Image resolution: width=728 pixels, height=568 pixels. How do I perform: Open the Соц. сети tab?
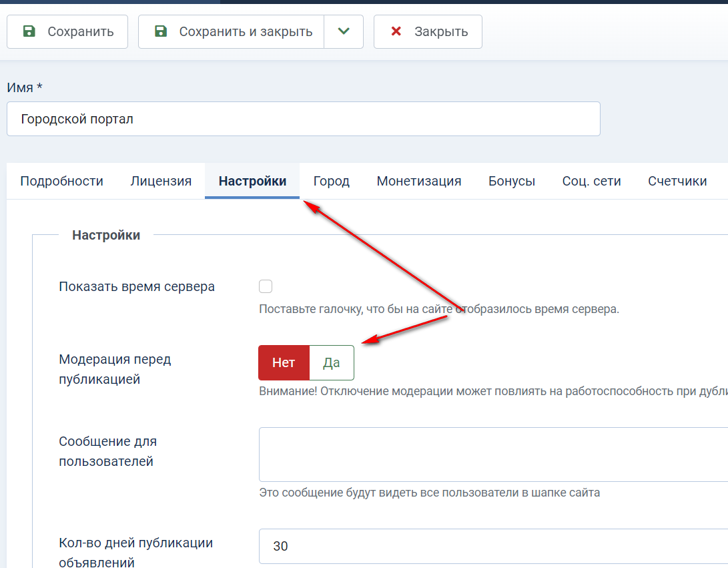pos(591,181)
